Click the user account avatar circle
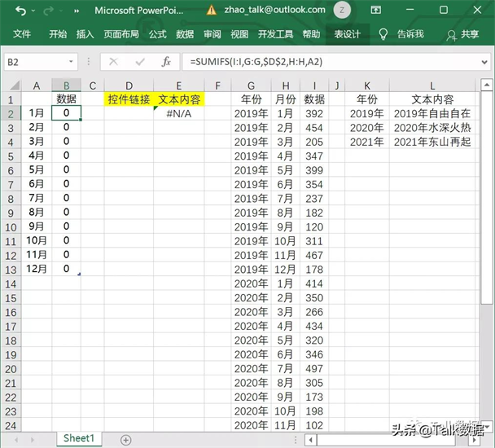Screen dimensions: 495x448 [x=344, y=11]
